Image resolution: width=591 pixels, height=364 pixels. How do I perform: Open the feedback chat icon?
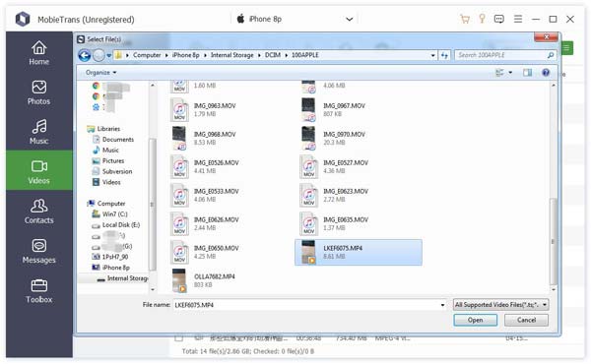point(499,19)
